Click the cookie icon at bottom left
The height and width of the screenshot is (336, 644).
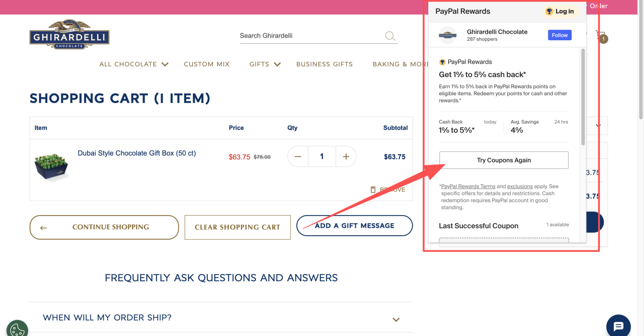pyautogui.click(x=17, y=328)
